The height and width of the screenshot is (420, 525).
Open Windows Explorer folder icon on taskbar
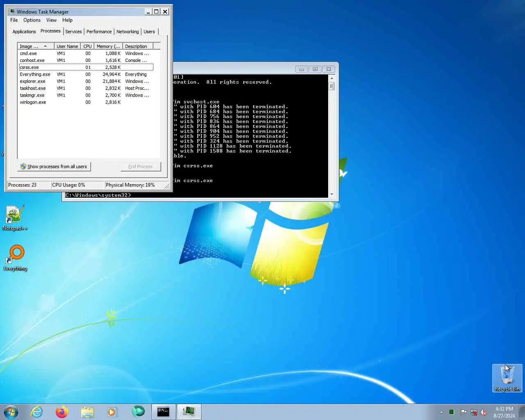point(87,411)
